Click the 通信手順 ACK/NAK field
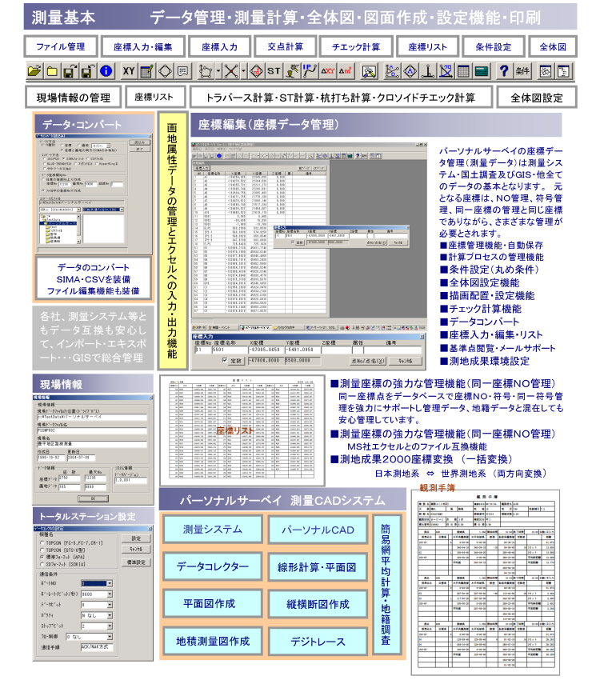Image resolution: width=600 pixels, height=700 pixels. [97, 647]
